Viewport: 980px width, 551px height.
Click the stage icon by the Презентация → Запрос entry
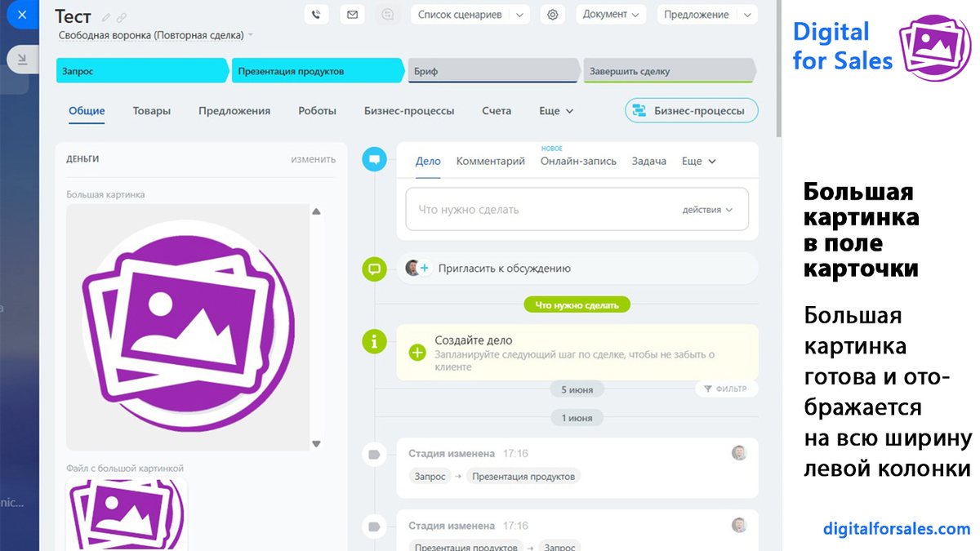click(375, 526)
